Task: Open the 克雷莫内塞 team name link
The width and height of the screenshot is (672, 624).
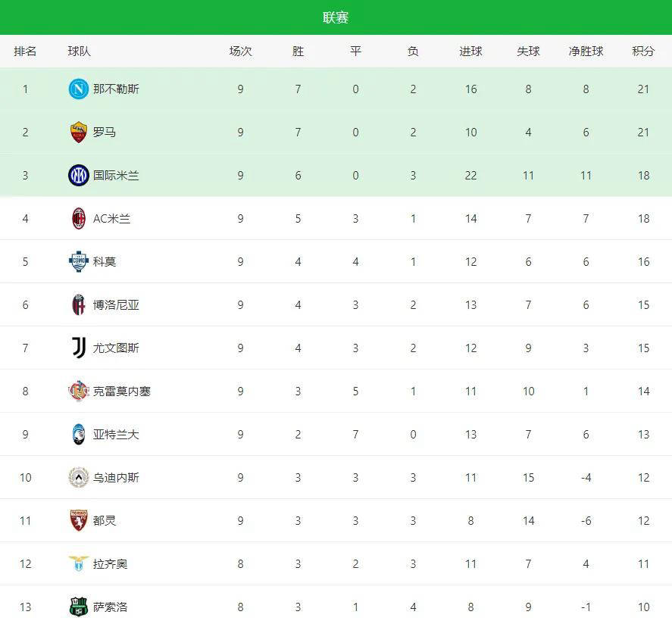Action: pyautogui.click(x=121, y=392)
